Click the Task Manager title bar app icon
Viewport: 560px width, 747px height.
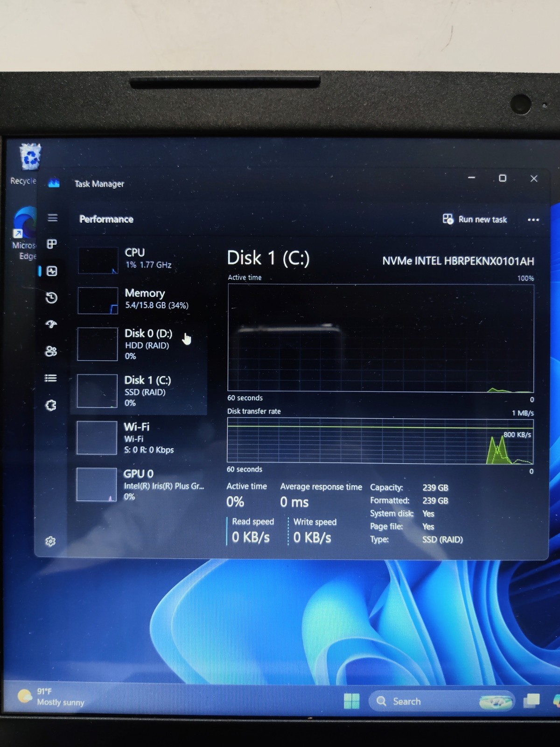[x=54, y=183]
